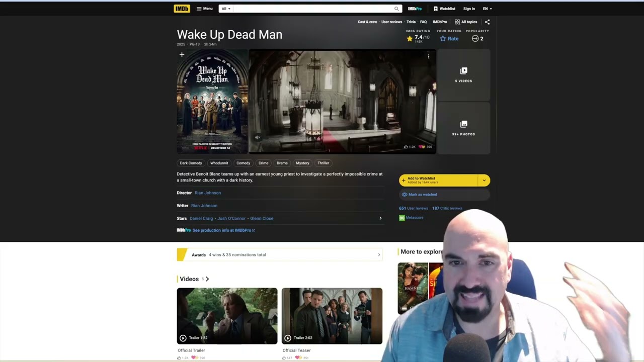Open IMDbPro link beside FAQ

[x=440, y=22]
